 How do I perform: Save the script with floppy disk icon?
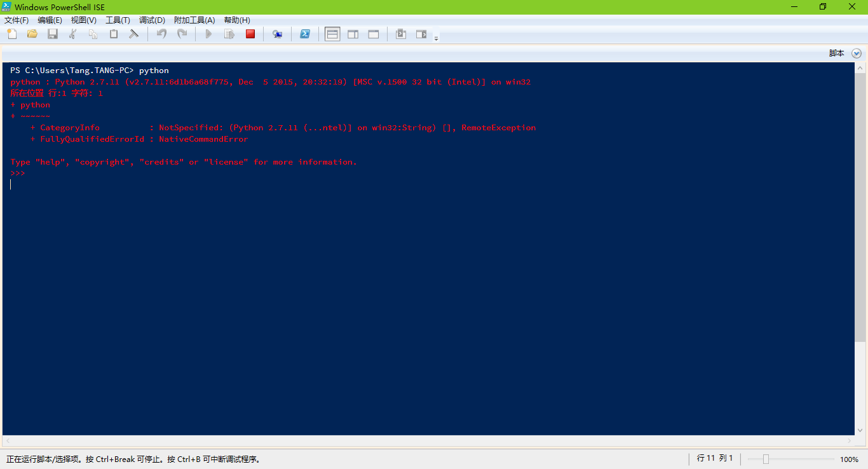[x=53, y=34]
